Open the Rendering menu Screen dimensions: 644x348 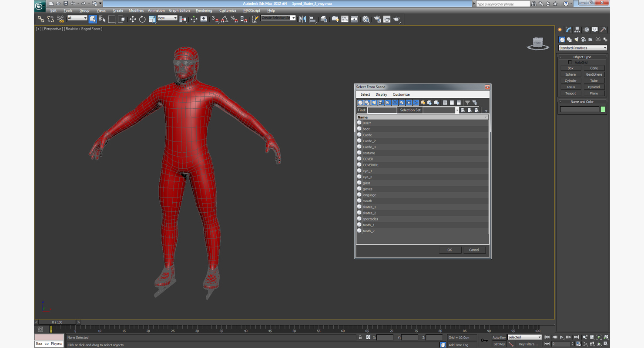(x=204, y=10)
